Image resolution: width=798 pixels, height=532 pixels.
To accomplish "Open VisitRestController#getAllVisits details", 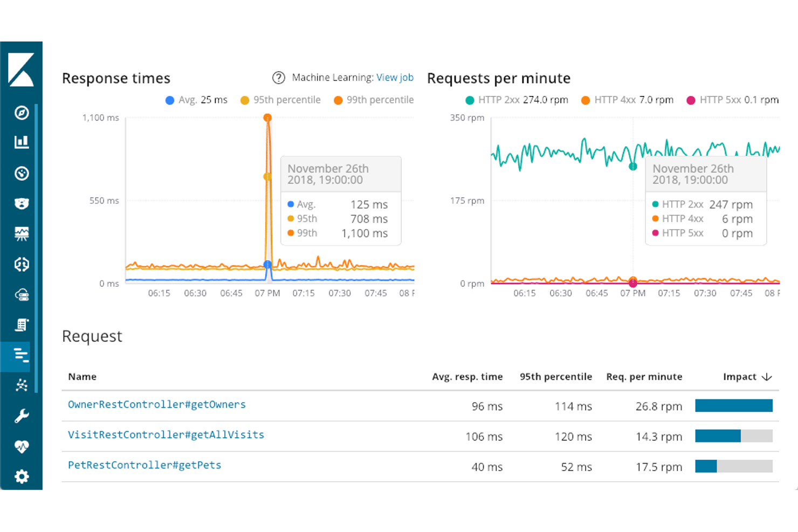I will [x=166, y=435].
